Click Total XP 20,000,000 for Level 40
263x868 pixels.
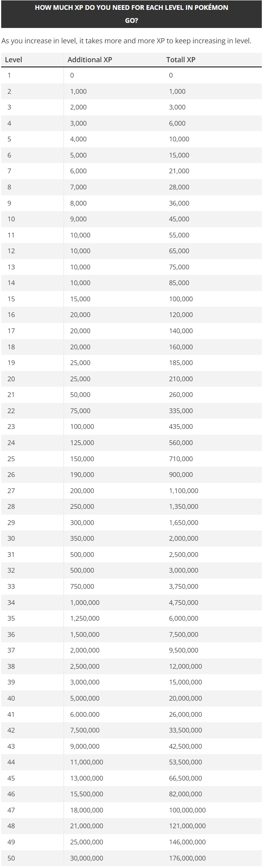coord(186,698)
